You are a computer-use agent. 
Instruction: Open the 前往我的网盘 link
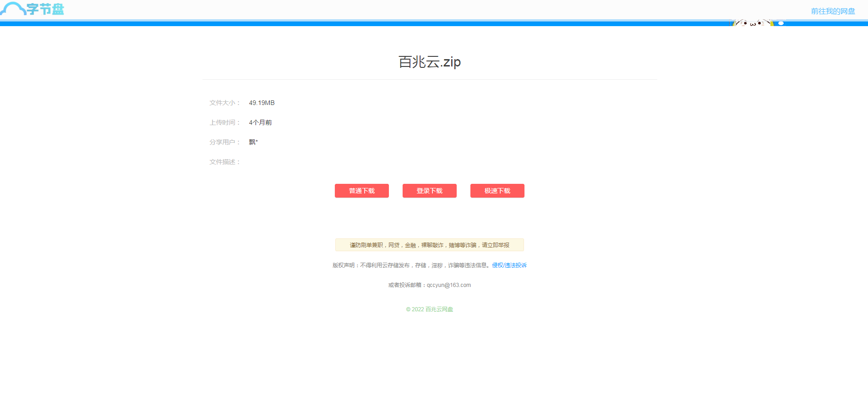point(833,11)
